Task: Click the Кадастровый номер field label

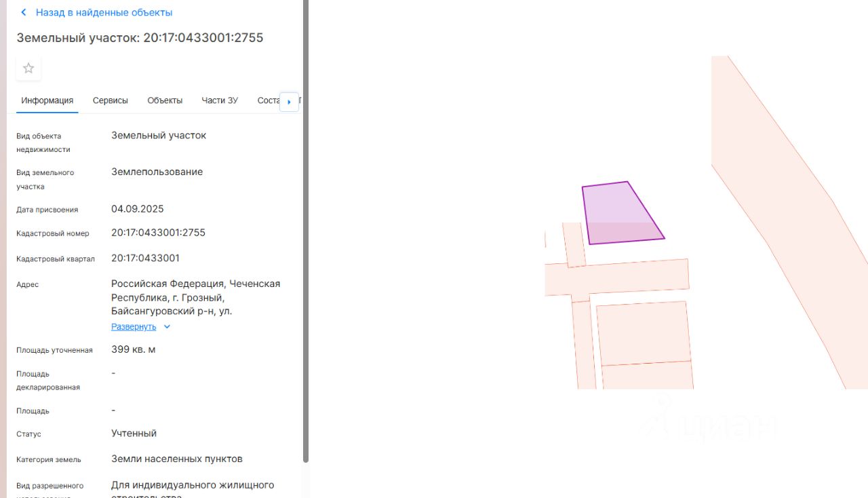Action: tap(53, 233)
